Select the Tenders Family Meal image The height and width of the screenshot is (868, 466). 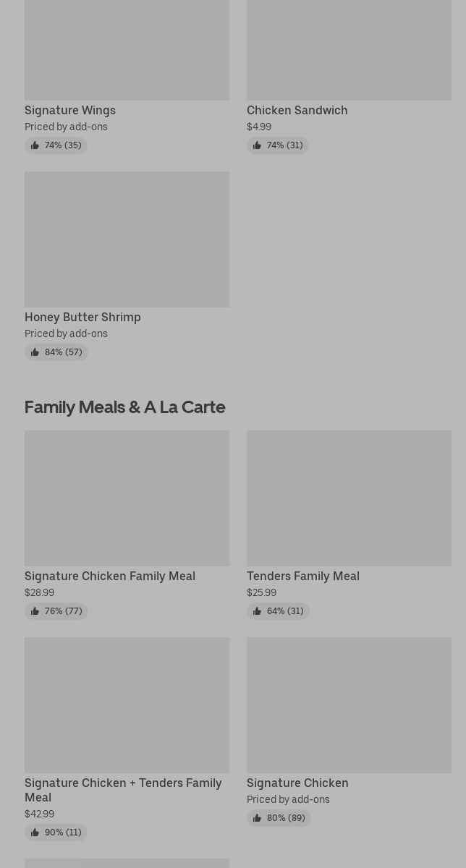point(349,498)
